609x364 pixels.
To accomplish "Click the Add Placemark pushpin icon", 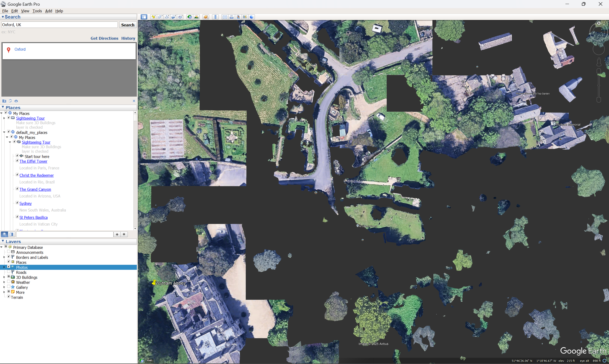I will tap(153, 17).
